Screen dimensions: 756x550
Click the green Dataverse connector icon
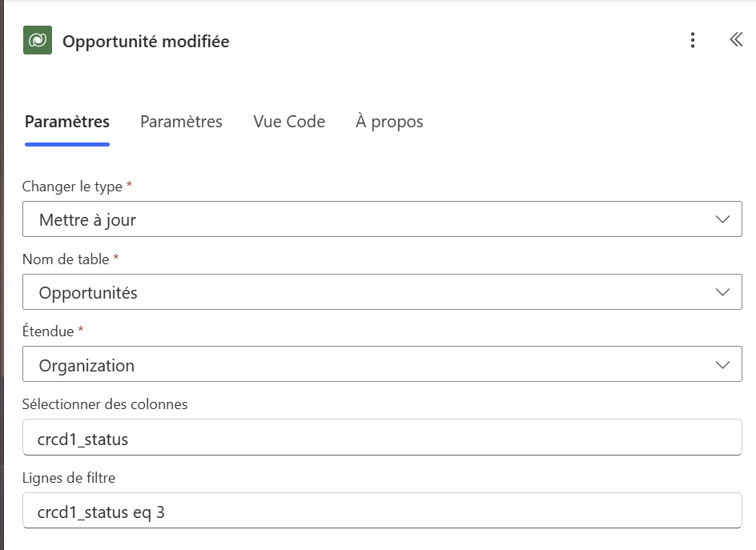(38, 41)
